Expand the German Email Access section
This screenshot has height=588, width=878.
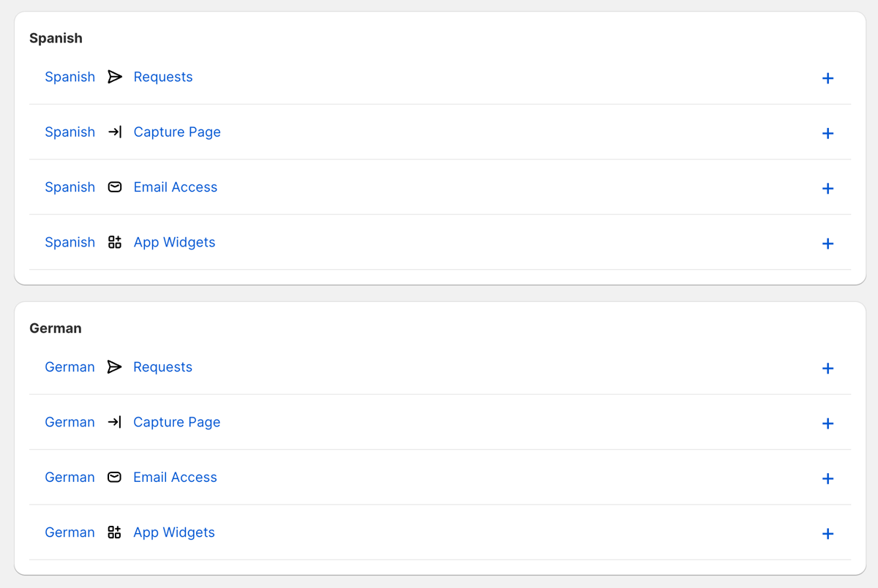pyautogui.click(x=828, y=479)
